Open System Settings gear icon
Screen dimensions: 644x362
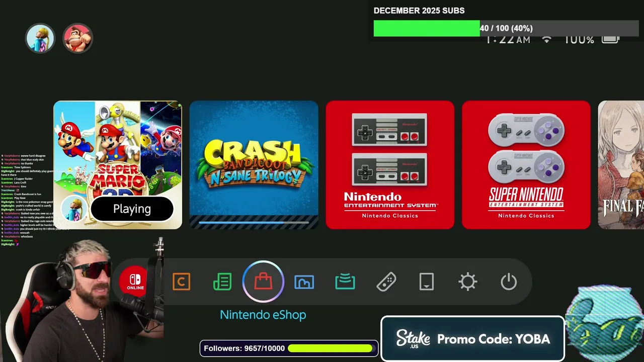coord(468,282)
